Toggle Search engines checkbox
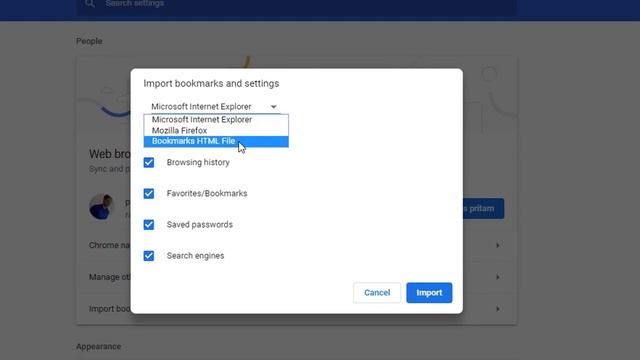Viewport: 640px width, 360px height. (149, 256)
